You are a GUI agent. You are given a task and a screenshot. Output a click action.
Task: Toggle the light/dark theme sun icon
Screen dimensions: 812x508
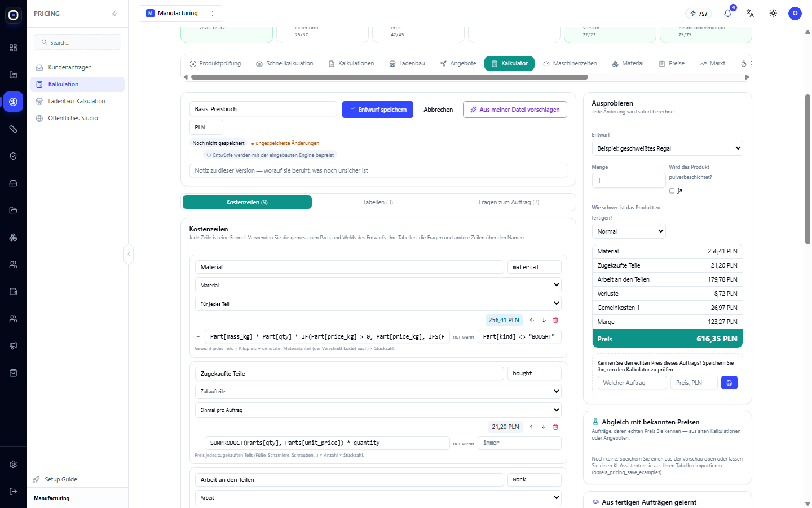click(x=773, y=13)
